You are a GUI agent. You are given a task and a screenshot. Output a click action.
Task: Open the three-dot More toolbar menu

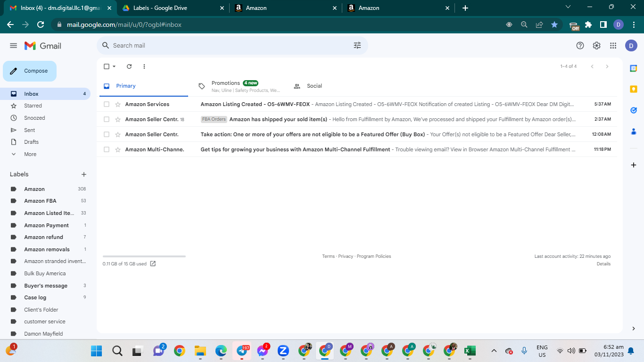coord(144,66)
